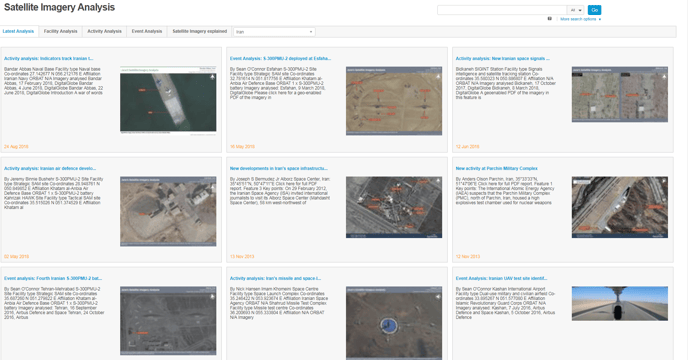The height and width of the screenshot is (360, 688).
Task: Open 'Iran's missile and space' activity analysis
Action: [x=276, y=278]
